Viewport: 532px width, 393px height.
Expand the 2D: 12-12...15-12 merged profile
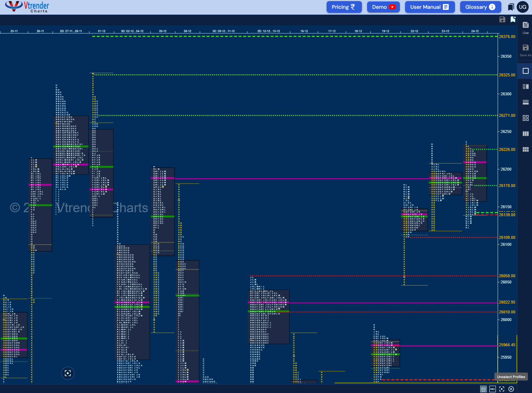(269, 31)
